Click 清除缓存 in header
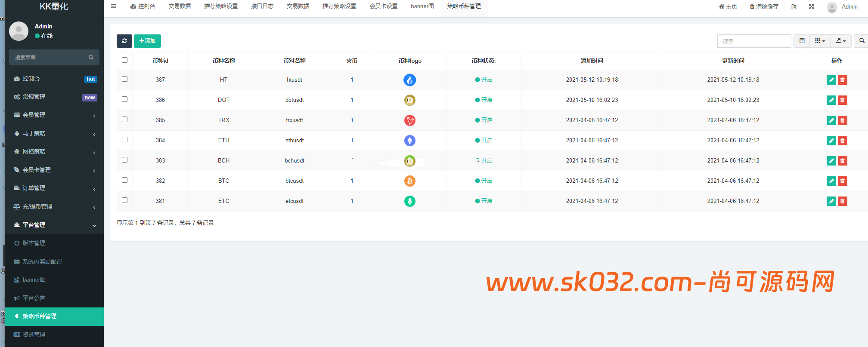 pos(764,6)
